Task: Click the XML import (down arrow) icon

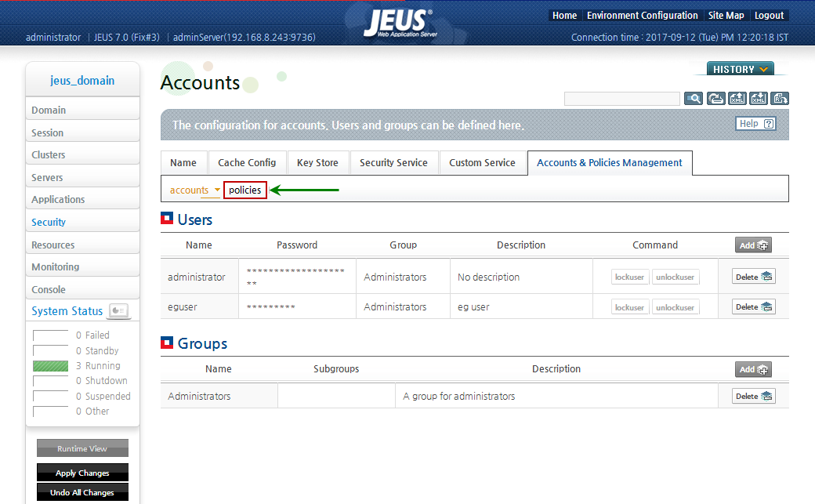Action: (x=759, y=98)
